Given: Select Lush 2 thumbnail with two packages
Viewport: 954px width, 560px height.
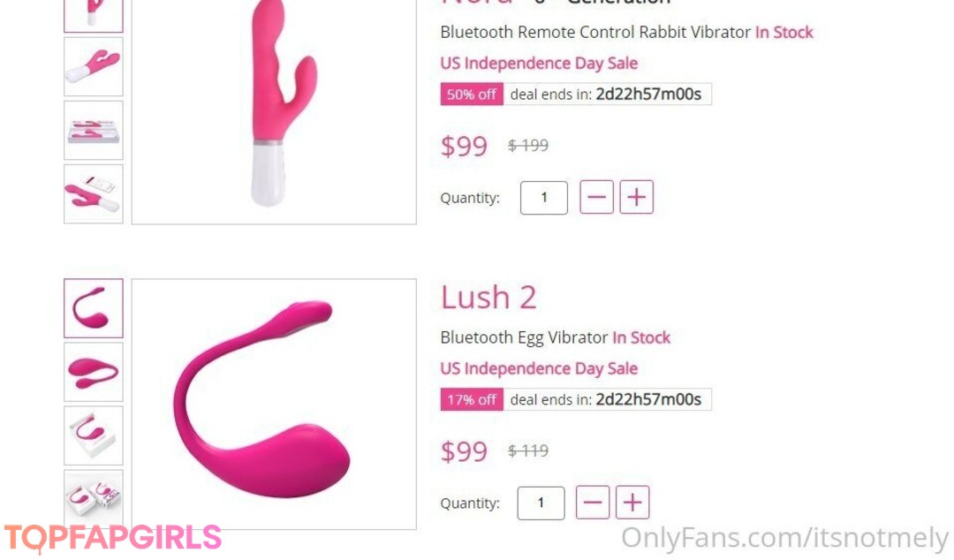Looking at the screenshot, I should 93,495.
